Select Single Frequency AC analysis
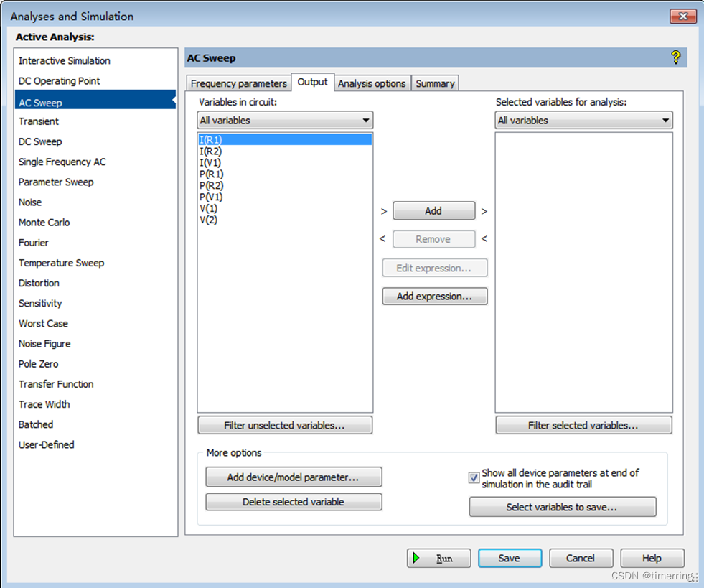The height and width of the screenshot is (588, 704). (x=62, y=162)
